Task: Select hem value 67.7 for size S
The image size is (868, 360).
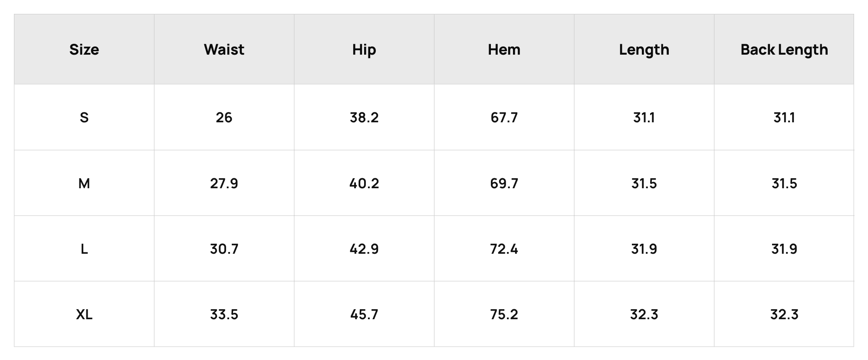Action: (504, 118)
